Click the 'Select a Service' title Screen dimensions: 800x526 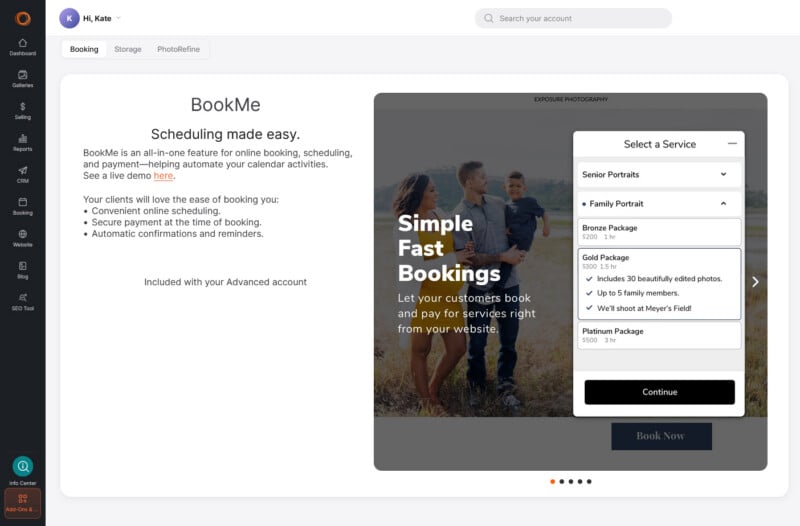tap(659, 144)
